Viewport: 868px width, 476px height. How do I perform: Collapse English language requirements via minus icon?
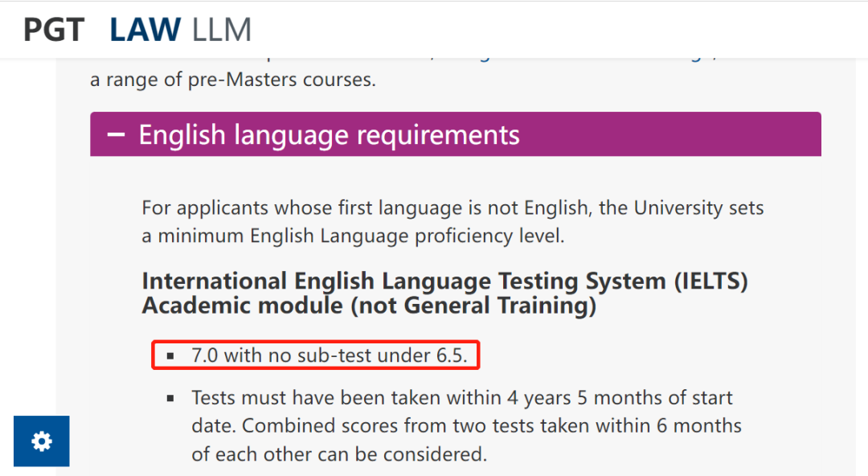point(116,134)
